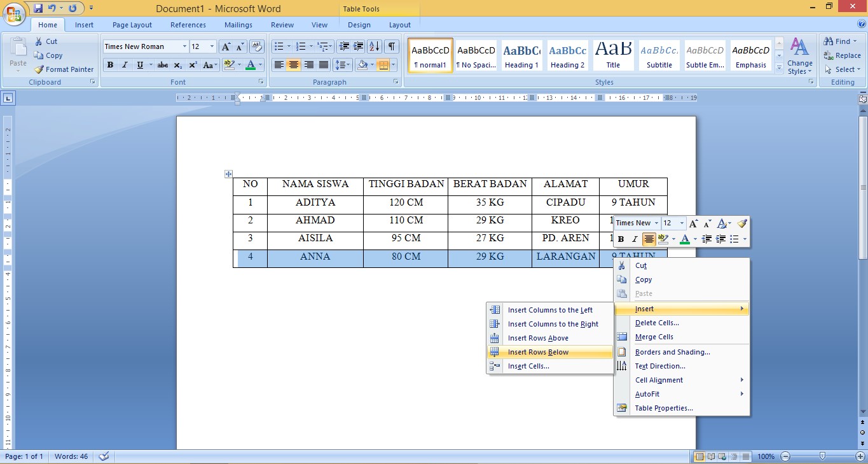Apply center alignment in the Paragraph group
Viewport: 868px width, 464px height.
point(293,65)
